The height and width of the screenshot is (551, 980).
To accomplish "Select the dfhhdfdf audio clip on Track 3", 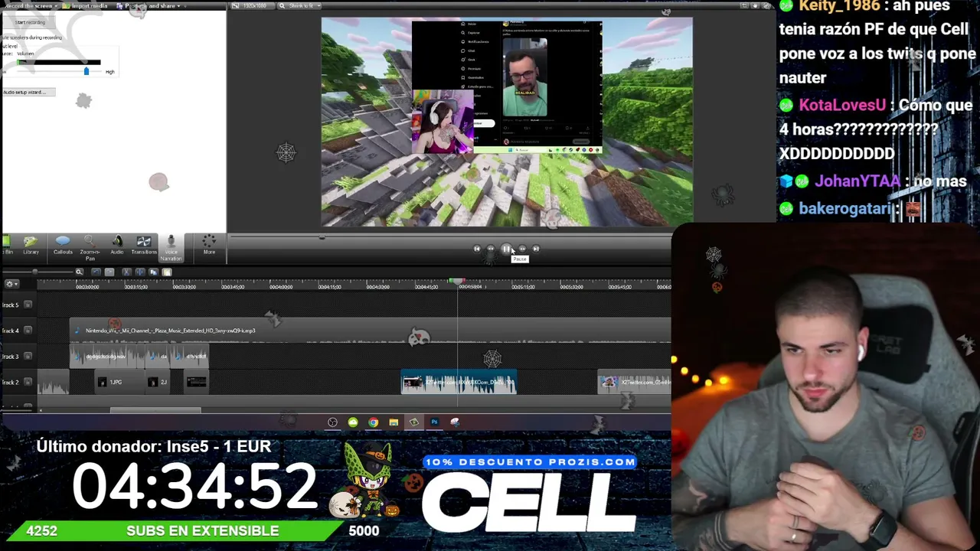I will (x=189, y=357).
